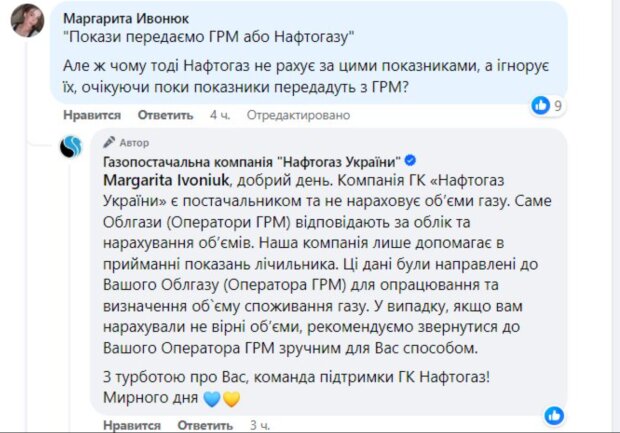Screen dimensions: 620x433
Task: Click the blue thumbs-up reaction icon beside 9
Action: coord(541,105)
